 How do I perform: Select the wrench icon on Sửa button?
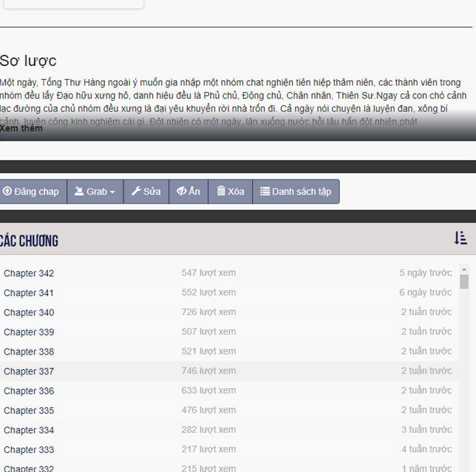(135, 191)
